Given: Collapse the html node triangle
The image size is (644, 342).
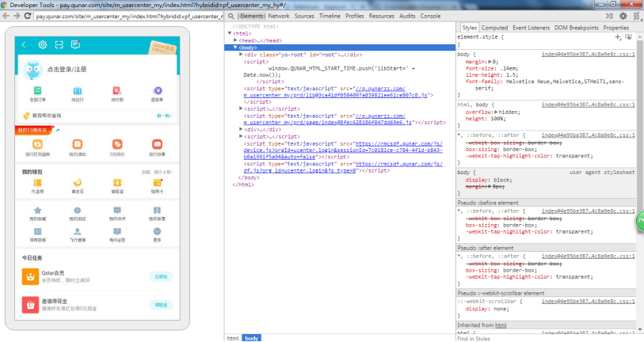Looking at the screenshot, I should (230, 33).
